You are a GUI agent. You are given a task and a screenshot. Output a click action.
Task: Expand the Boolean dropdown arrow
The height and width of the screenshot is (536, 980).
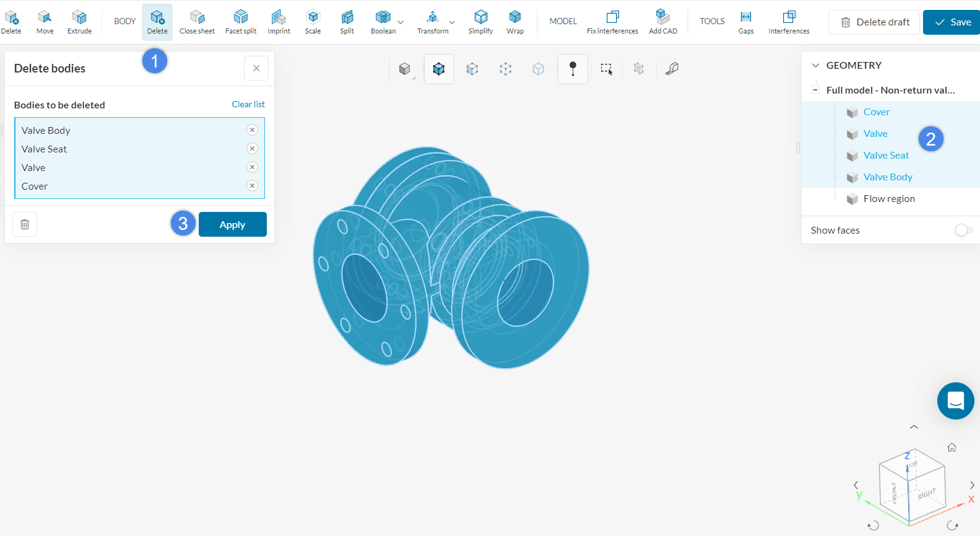coord(401,22)
